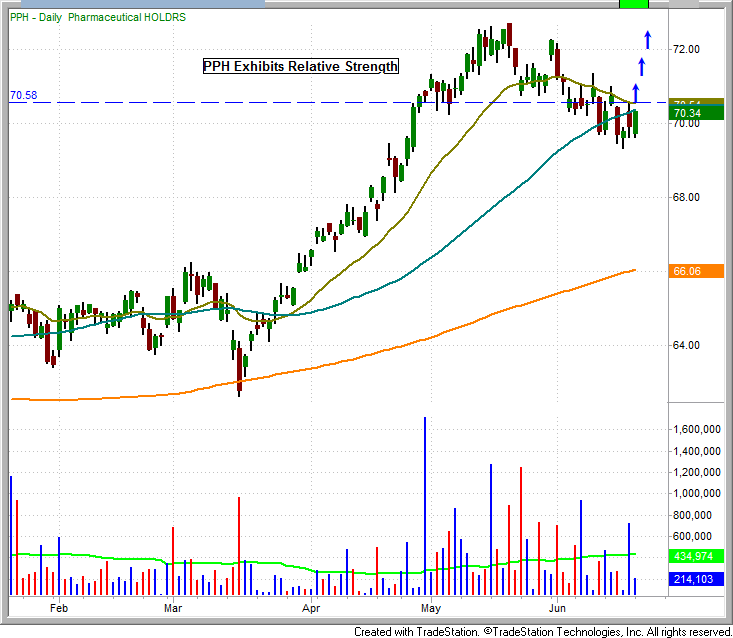Click the 64.00 price axis label
Screen dimensions: 733x638
[686, 345]
